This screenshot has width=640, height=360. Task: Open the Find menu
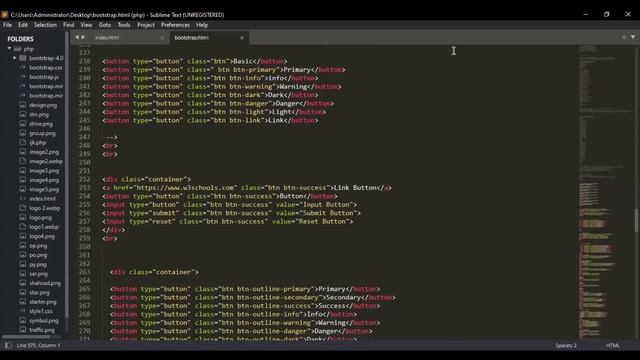coord(69,25)
